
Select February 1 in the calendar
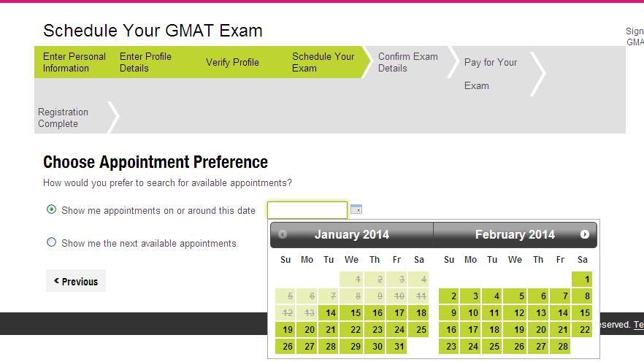pyautogui.click(x=582, y=280)
